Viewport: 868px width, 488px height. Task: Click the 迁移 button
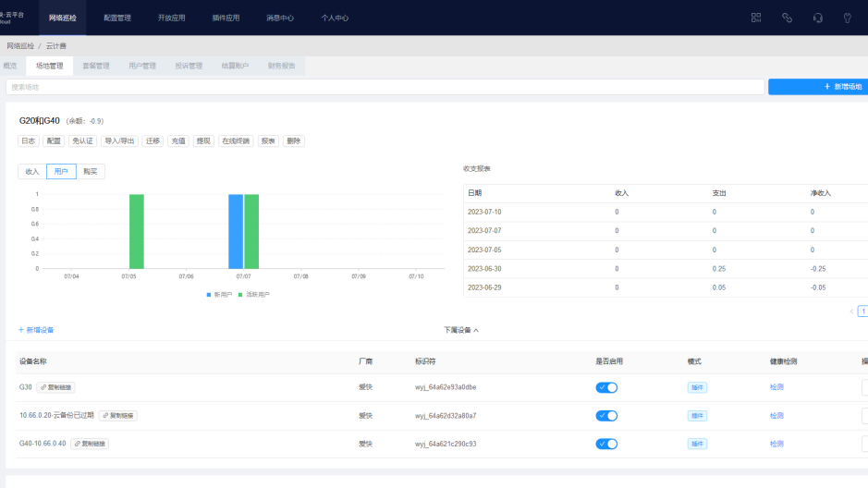(153, 141)
